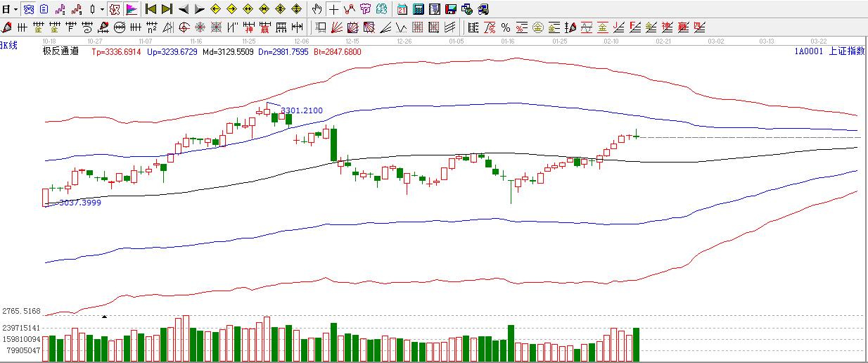Screen dimensions: 868x363
Task: Toggle the pink flag indicator button
Action: [131, 10]
